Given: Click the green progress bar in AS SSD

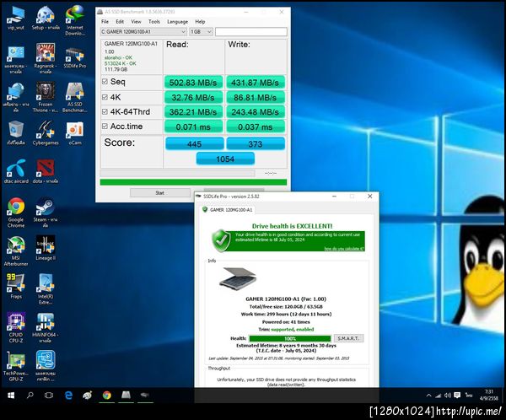Looking at the screenshot, I should (x=193, y=182).
